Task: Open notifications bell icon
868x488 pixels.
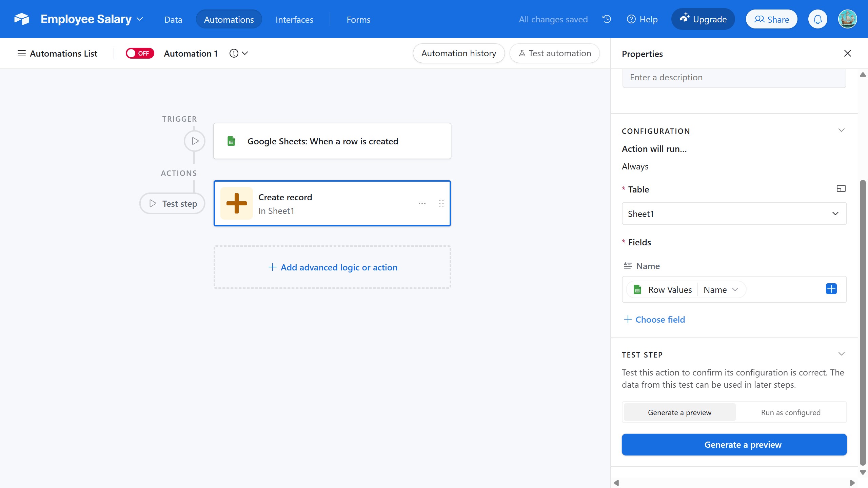Action: 818,19
